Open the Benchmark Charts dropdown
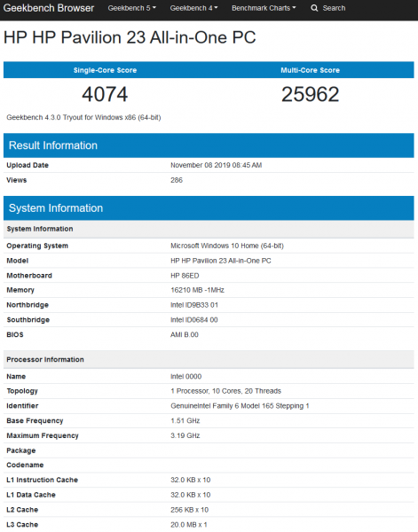 tap(264, 8)
